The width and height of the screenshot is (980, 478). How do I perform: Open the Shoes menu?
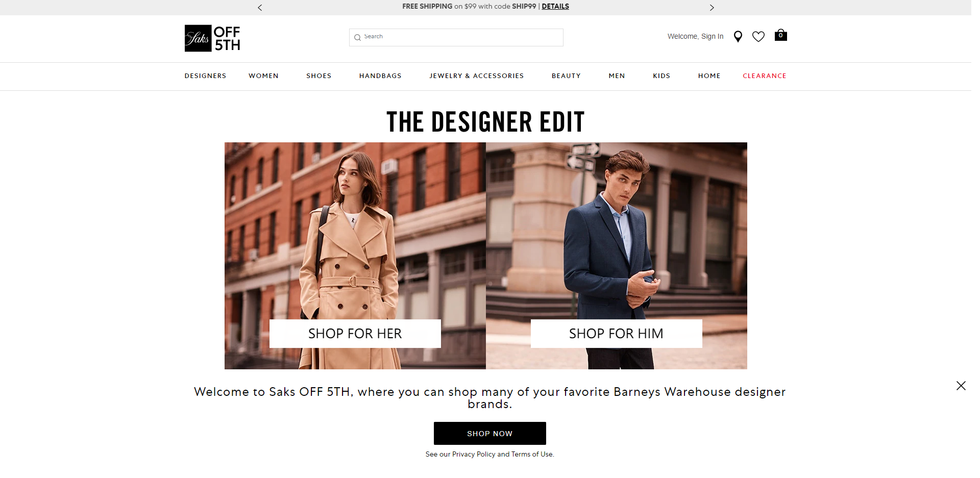click(318, 76)
